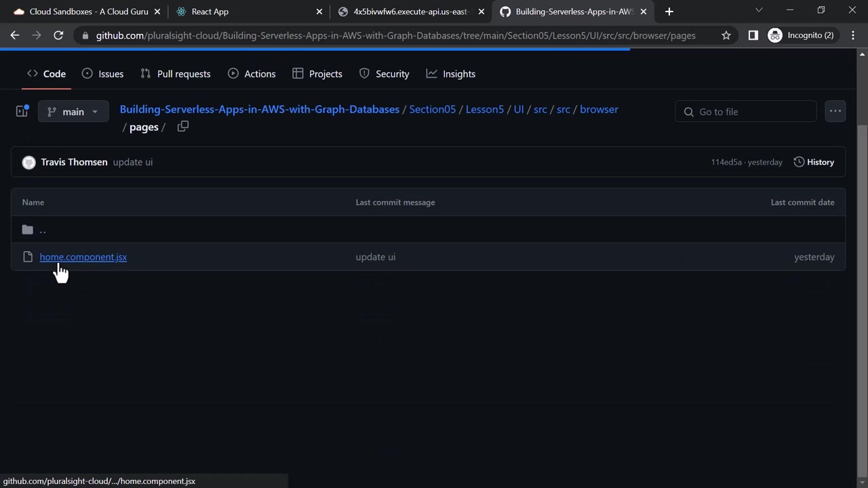Open the Security tab

coord(384,74)
